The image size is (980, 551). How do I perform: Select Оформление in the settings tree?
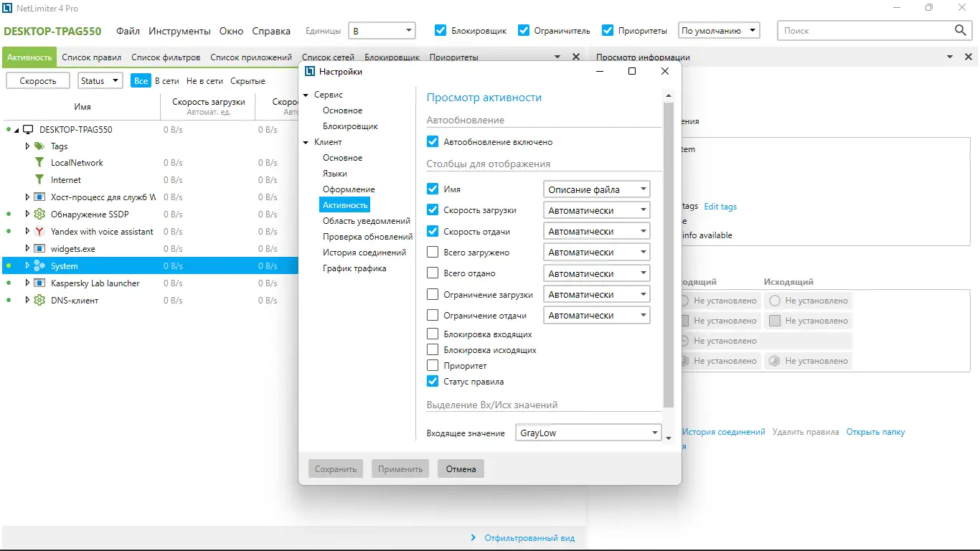coord(349,189)
